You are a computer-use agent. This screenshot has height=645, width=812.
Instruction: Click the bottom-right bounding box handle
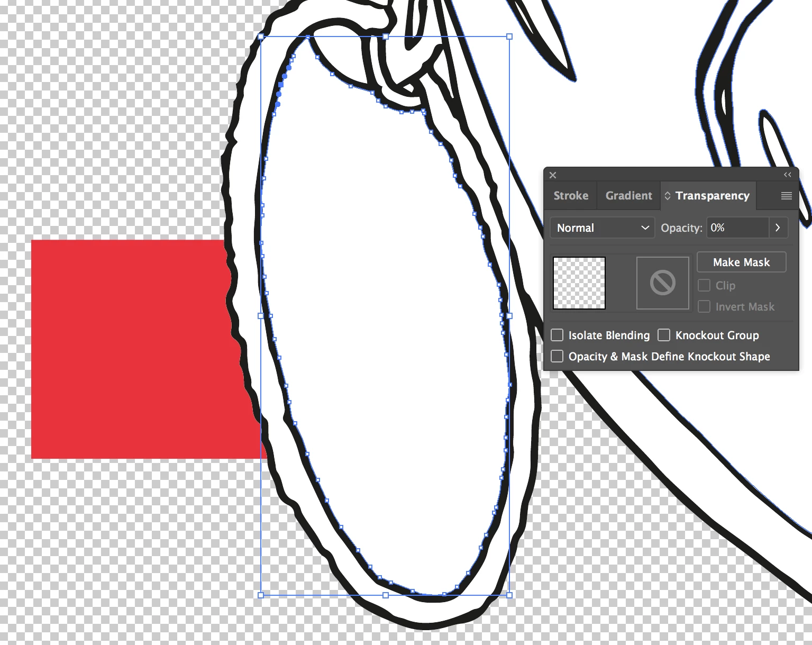(x=509, y=595)
